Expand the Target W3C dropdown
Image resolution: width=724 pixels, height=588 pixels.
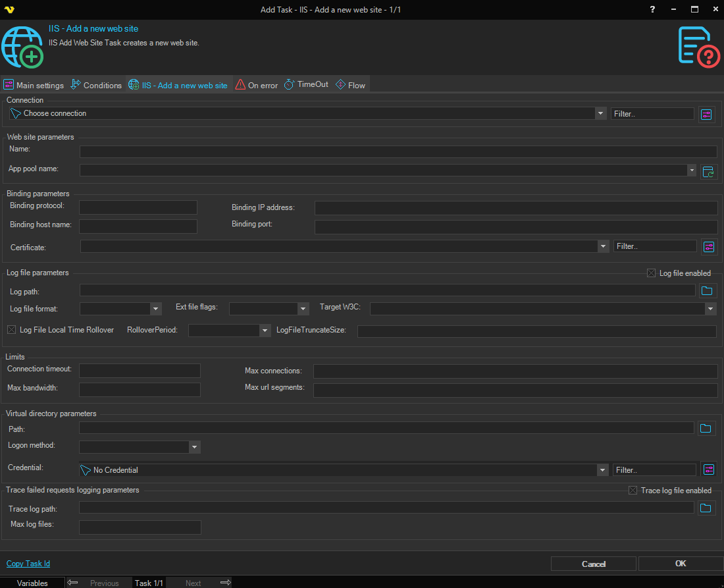pyautogui.click(x=710, y=309)
